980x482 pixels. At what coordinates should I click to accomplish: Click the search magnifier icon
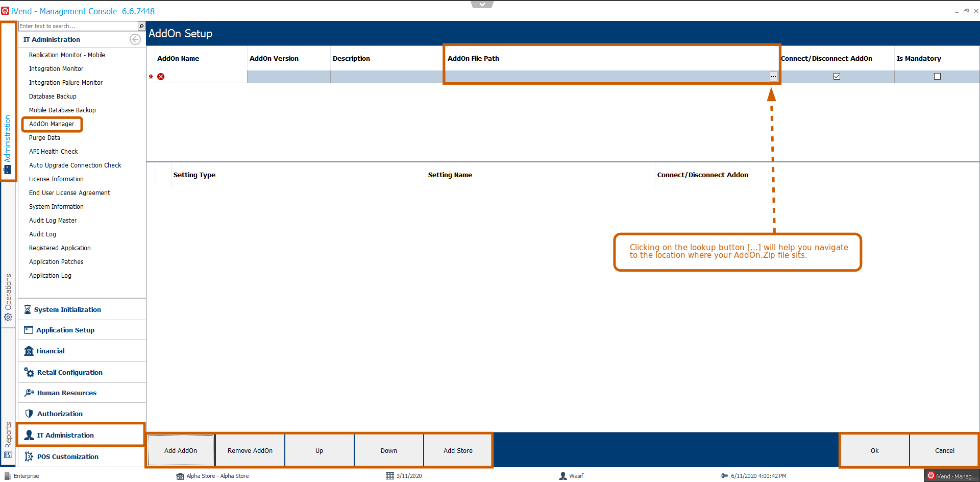point(141,26)
